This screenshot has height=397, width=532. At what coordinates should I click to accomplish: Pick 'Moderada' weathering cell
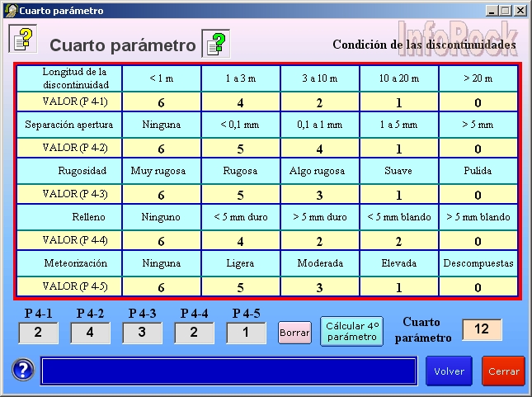[x=319, y=264]
